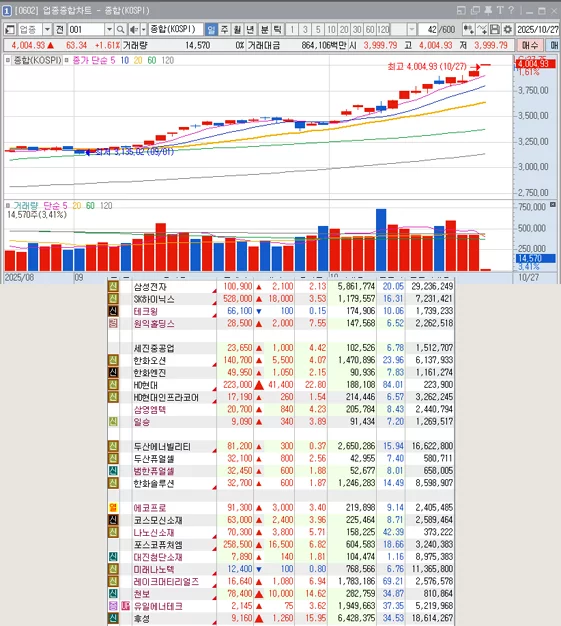Select the 월 monthly period button
Image resolution: width=561 pixels, height=626 pixels.
[237, 30]
